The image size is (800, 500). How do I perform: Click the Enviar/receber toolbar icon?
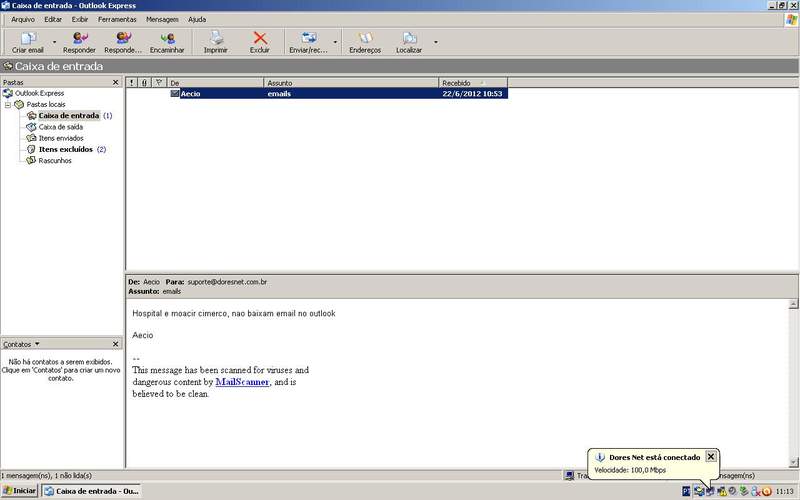(309, 38)
